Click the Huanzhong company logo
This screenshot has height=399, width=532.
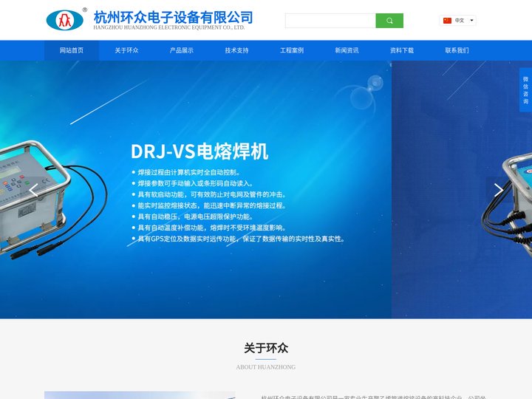click(x=65, y=20)
